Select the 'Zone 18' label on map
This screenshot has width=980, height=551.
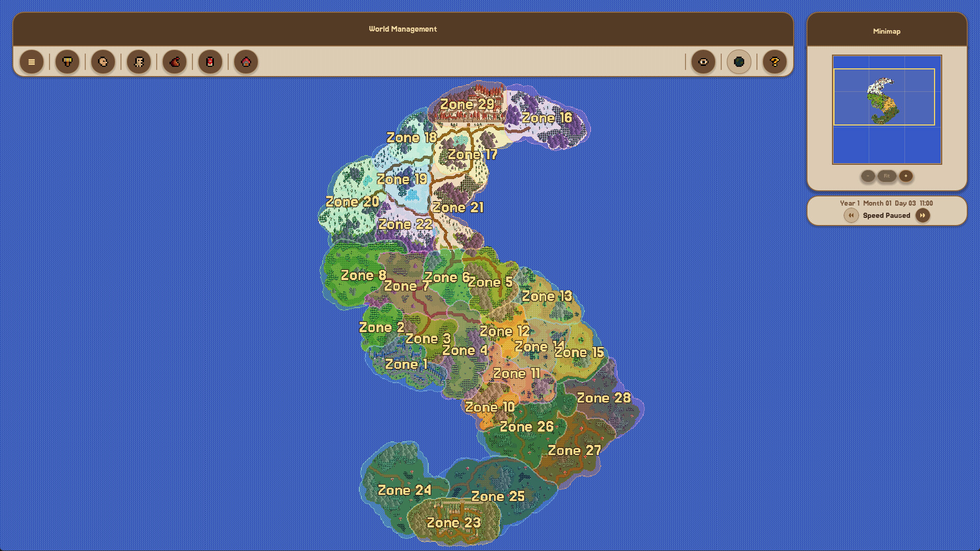(411, 138)
